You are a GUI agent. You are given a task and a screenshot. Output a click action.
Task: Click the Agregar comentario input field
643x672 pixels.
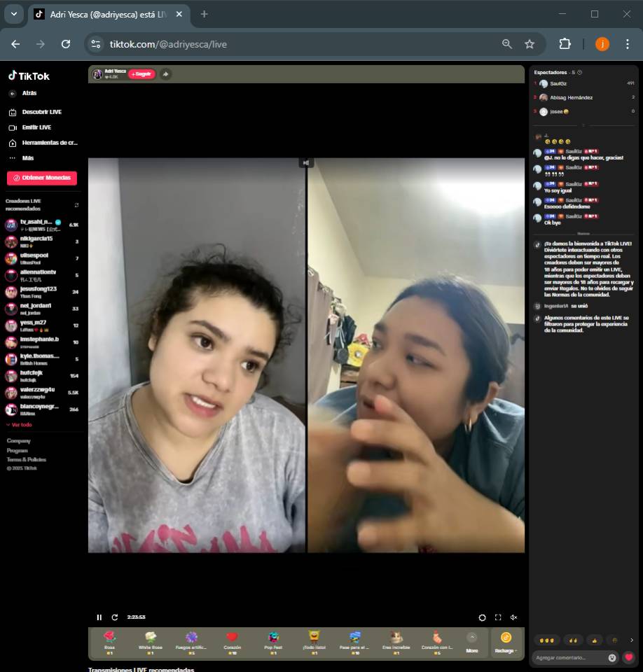(x=569, y=657)
